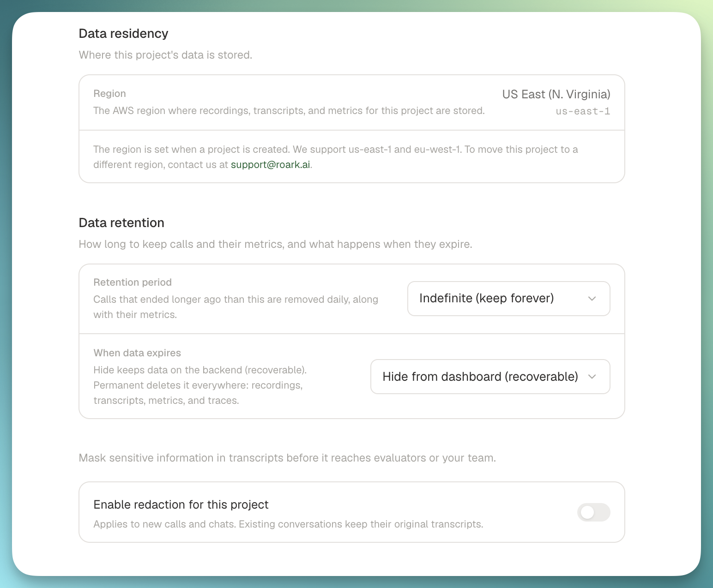Click the 'Applies to new calls and chats' note
This screenshot has height=588, width=713.
288,524
